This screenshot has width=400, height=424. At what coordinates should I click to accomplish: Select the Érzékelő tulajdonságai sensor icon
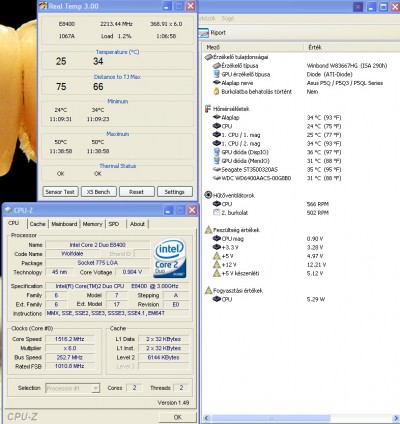pos(208,57)
